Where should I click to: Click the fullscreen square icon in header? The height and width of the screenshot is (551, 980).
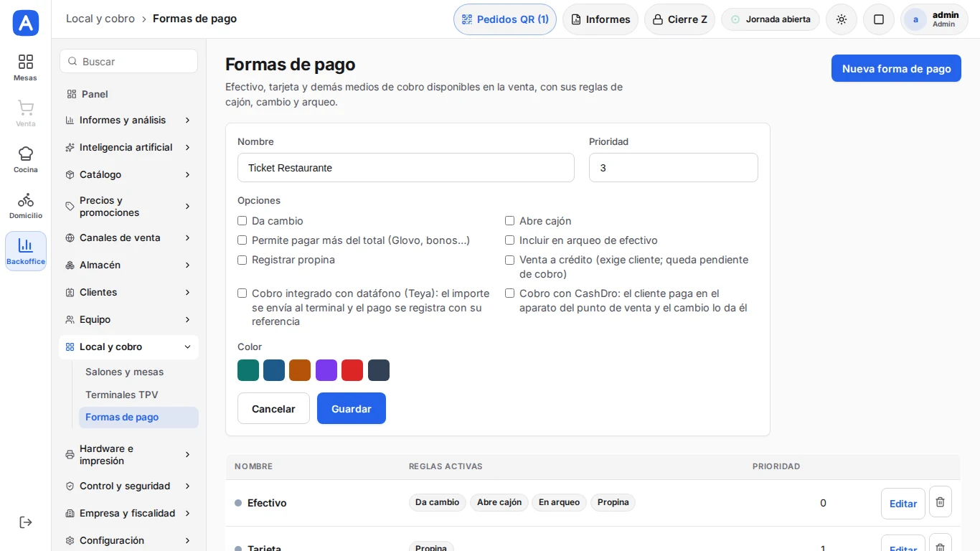click(x=879, y=19)
